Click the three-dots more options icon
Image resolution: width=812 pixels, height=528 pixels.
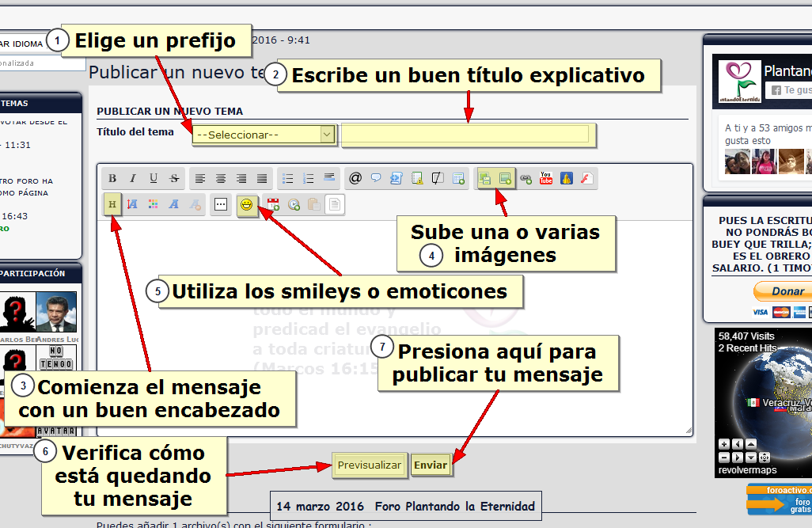221,204
